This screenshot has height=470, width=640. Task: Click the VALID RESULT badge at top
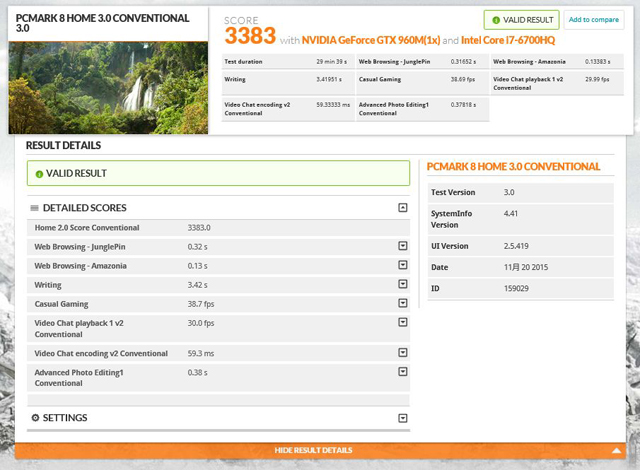[x=521, y=20]
